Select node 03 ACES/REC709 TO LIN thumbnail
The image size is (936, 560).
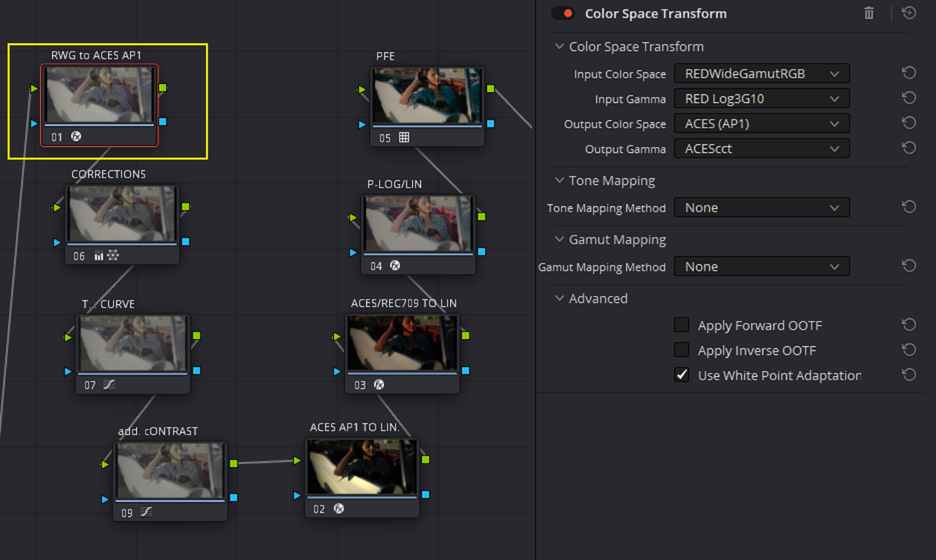402,344
